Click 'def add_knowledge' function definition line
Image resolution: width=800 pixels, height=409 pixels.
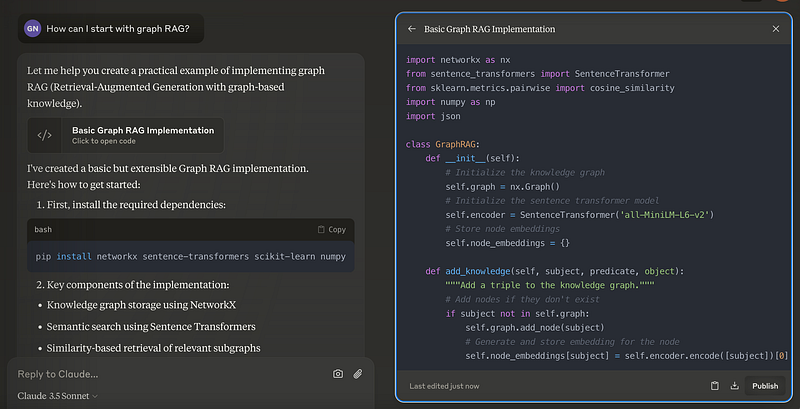(555, 271)
